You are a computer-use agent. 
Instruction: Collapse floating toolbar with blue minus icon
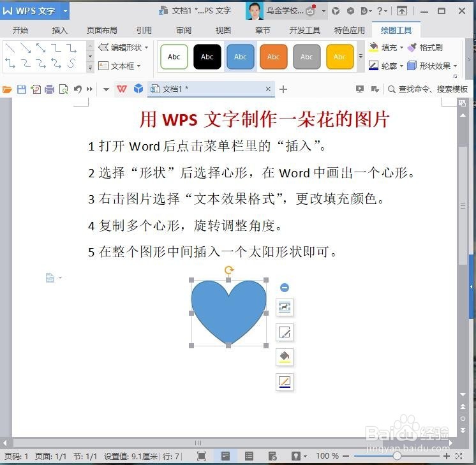[x=285, y=288]
